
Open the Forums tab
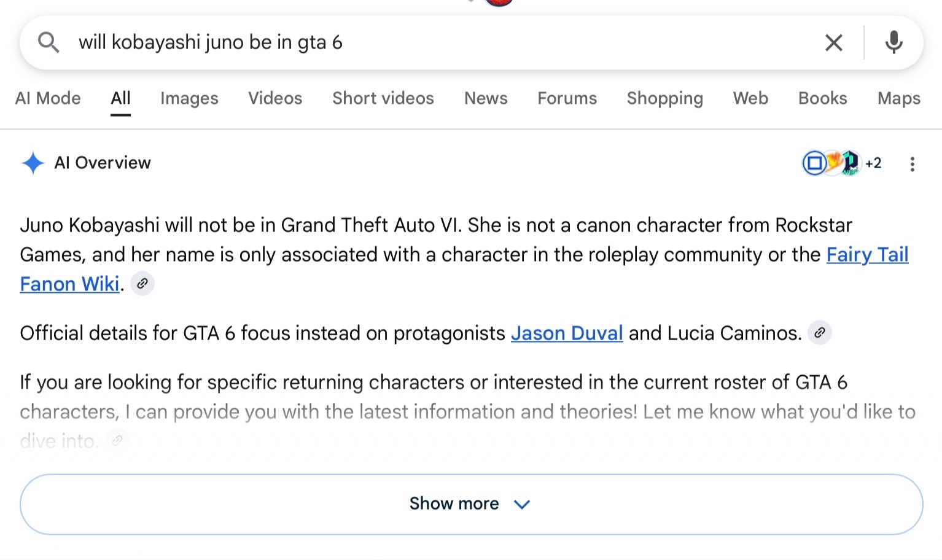567,98
